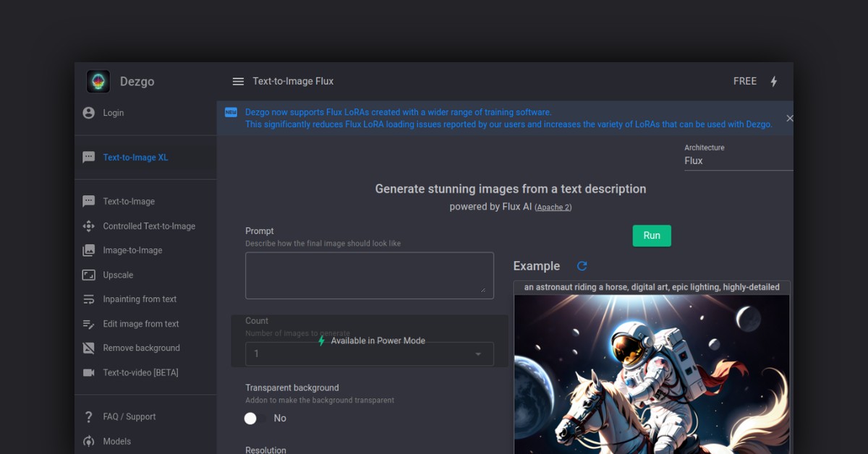
Task: Open Controlled Text-to-Image page
Action: coord(149,226)
